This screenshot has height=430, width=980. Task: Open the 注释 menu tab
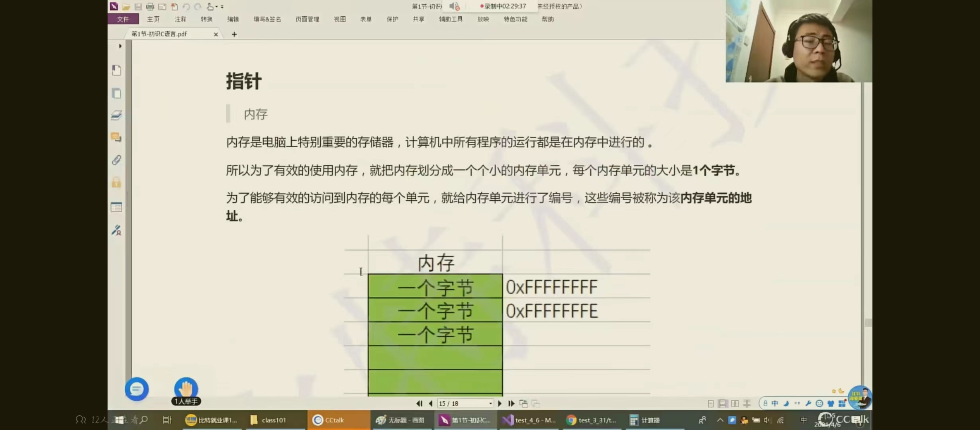[180, 19]
